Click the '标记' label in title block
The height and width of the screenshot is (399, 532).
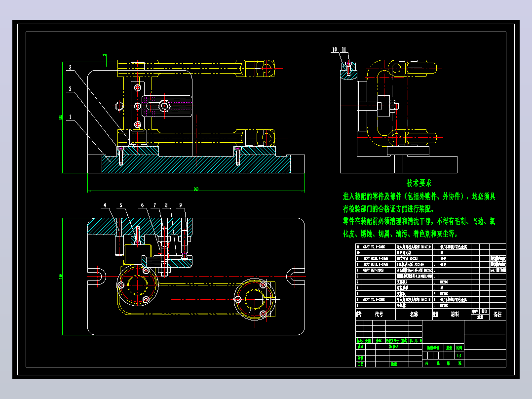pyautogui.click(x=359, y=340)
